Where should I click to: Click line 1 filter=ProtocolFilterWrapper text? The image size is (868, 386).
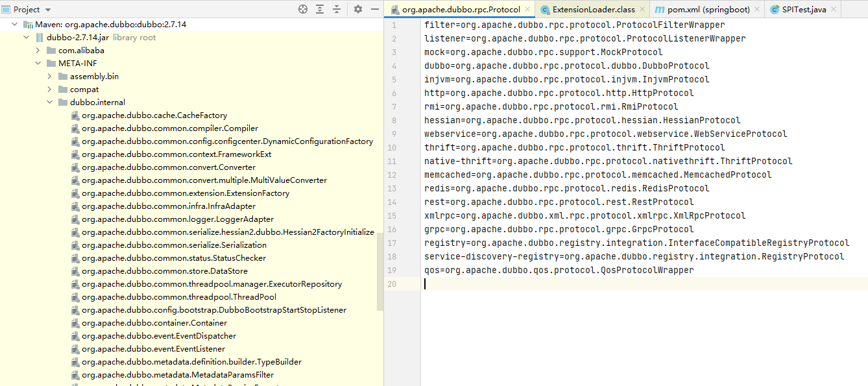[x=575, y=25]
